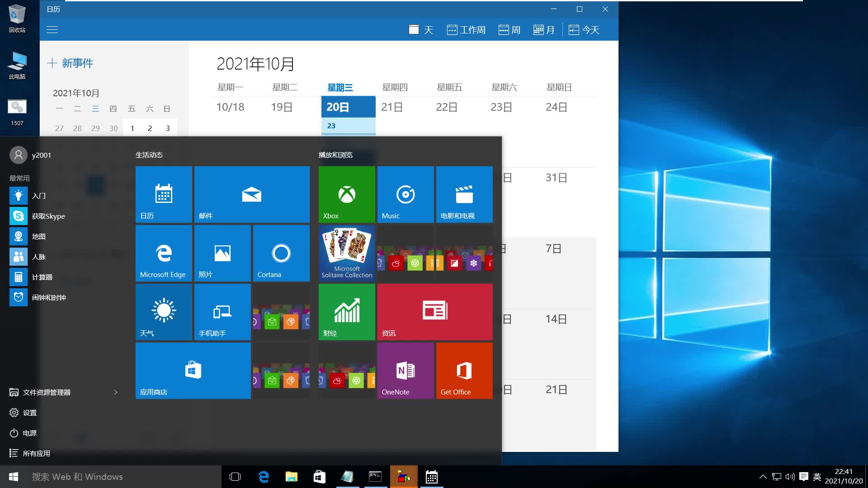Launch the Microsoft Edge tile
Screen dimensions: 868x488
click(x=164, y=253)
